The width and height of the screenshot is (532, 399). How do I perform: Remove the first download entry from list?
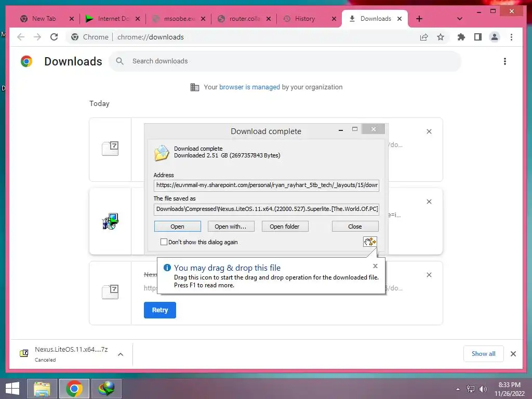[429, 131]
